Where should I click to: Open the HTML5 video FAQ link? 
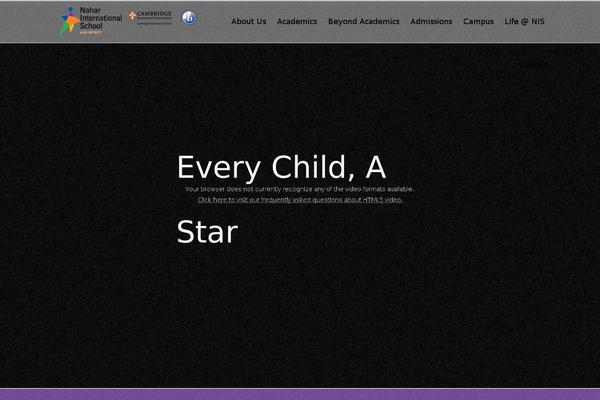click(x=300, y=200)
